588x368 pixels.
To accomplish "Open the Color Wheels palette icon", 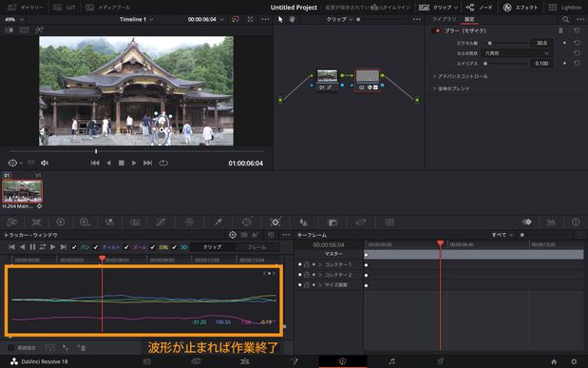I will pos(61,223).
